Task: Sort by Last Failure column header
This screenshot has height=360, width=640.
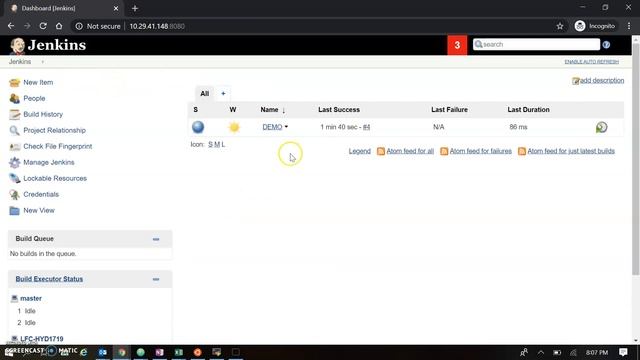Action: click(x=449, y=110)
